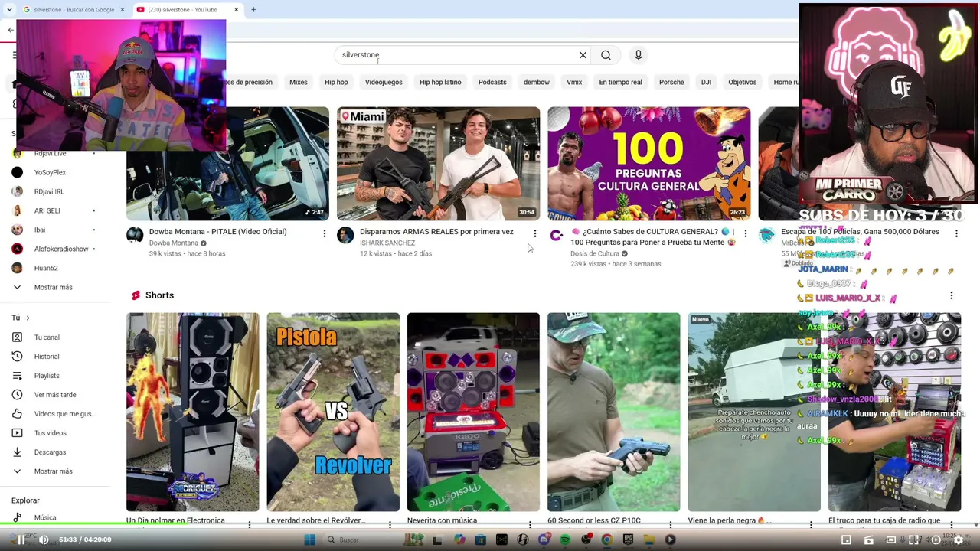Screen dimensions: 980x551
Task: Mute the stream with the speaker icon
Action: tap(44, 540)
